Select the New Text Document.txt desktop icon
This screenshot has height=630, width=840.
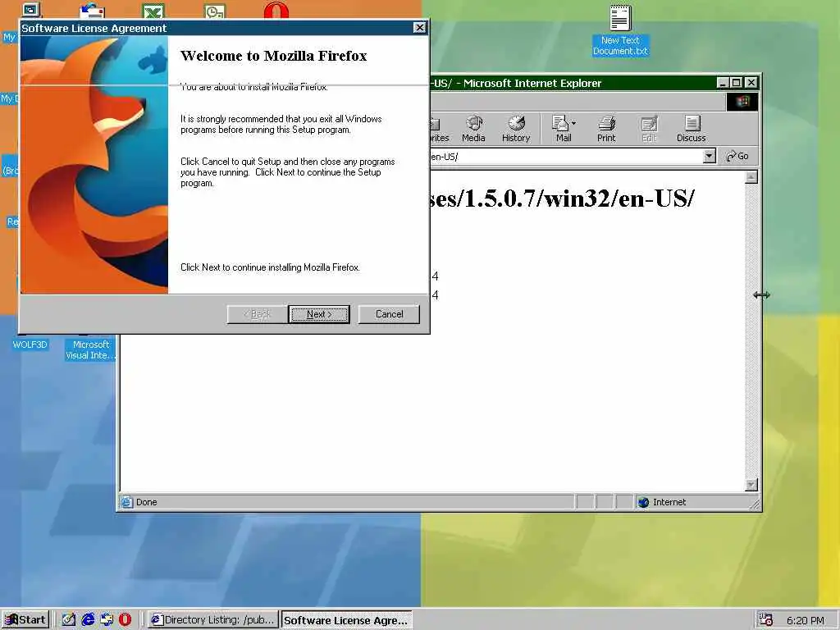[x=620, y=31]
